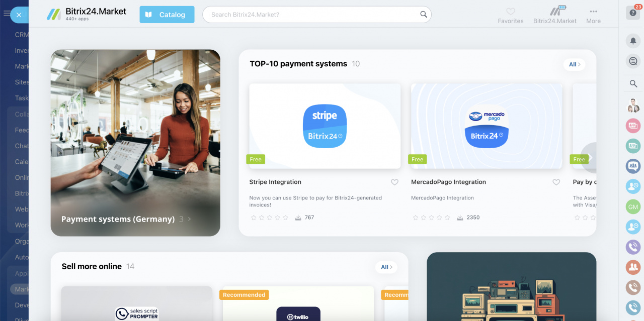644x321 pixels.
Task: Click the Stripe Integration title
Action: tap(275, 182)
